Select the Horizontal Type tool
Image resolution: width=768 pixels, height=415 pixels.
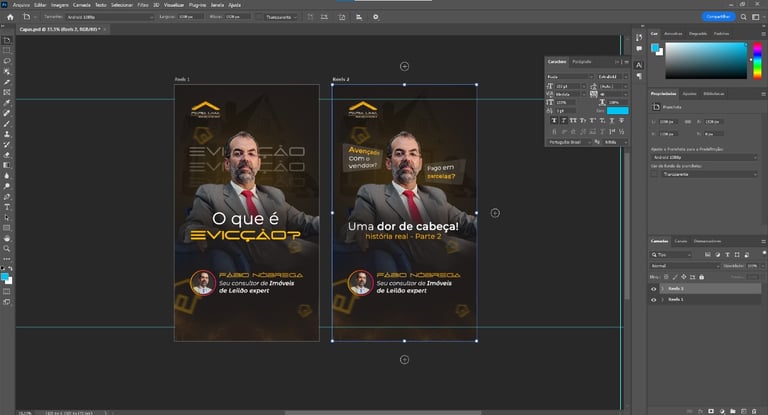pyautogui.click(x=7, y=207)
